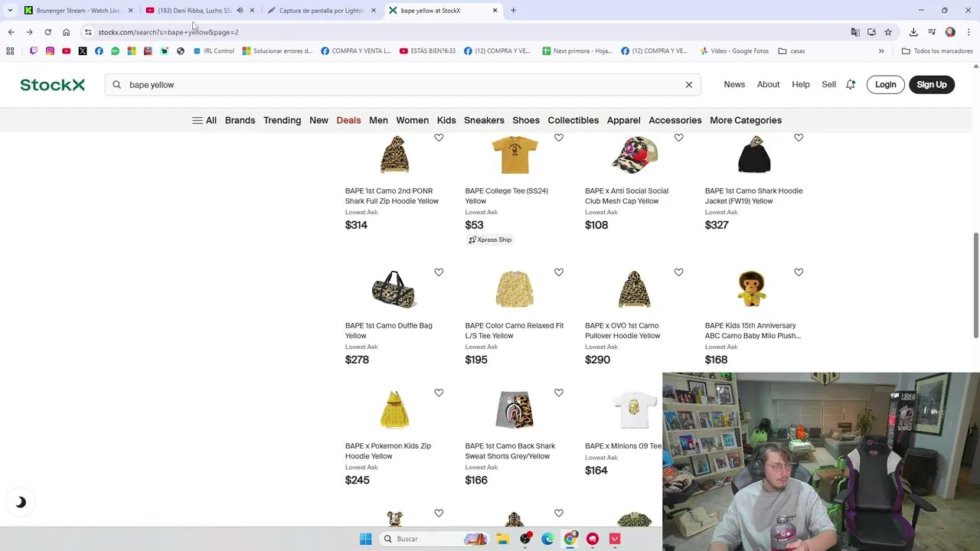This screenshot has height=551, width=980.
Task: Bookmark this page with the star icon
Action: click(888, 32)
